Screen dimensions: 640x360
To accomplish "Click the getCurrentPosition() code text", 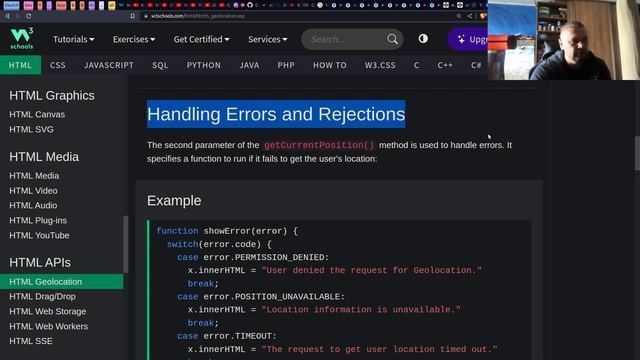I will coord(319,145).
